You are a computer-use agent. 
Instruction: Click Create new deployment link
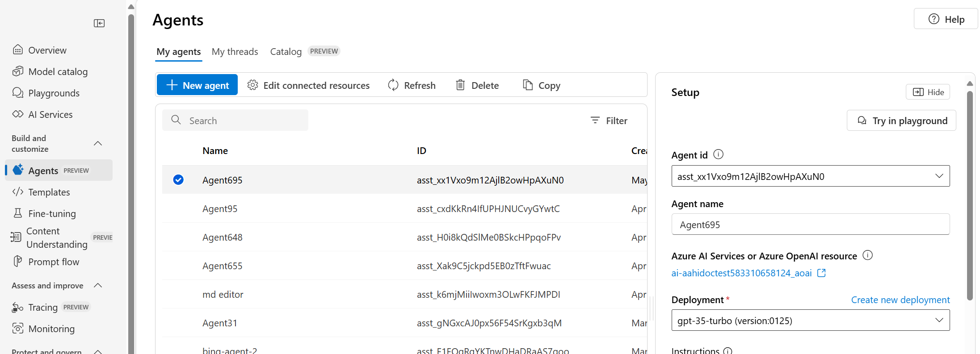coord(900,300)
